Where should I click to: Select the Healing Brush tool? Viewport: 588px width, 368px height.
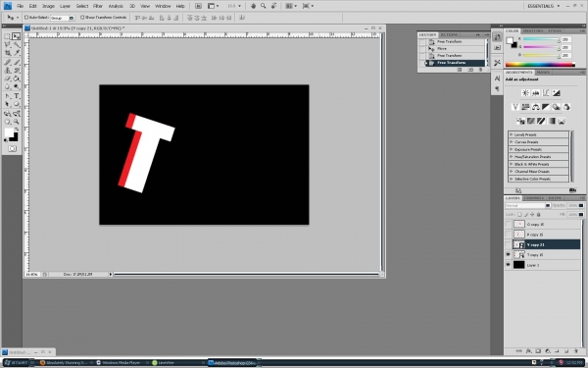pos(7,63)
